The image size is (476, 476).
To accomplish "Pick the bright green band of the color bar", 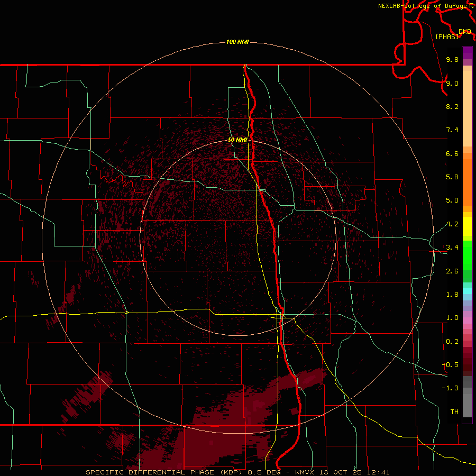I will pos(467,255).
